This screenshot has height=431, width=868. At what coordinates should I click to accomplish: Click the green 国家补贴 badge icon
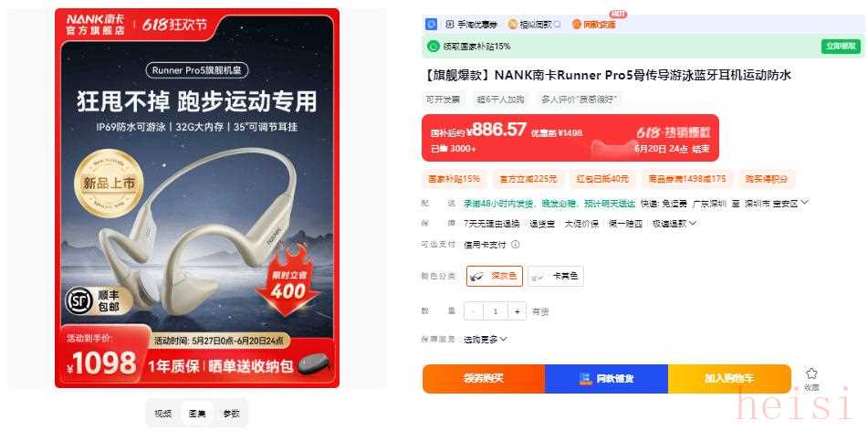[433, 47]
